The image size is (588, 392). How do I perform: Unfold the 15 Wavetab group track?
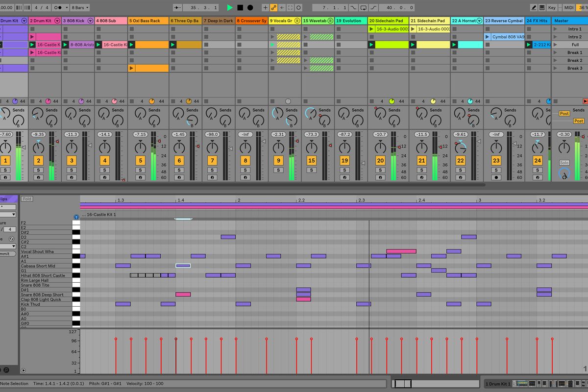click(x=330, y=21)
